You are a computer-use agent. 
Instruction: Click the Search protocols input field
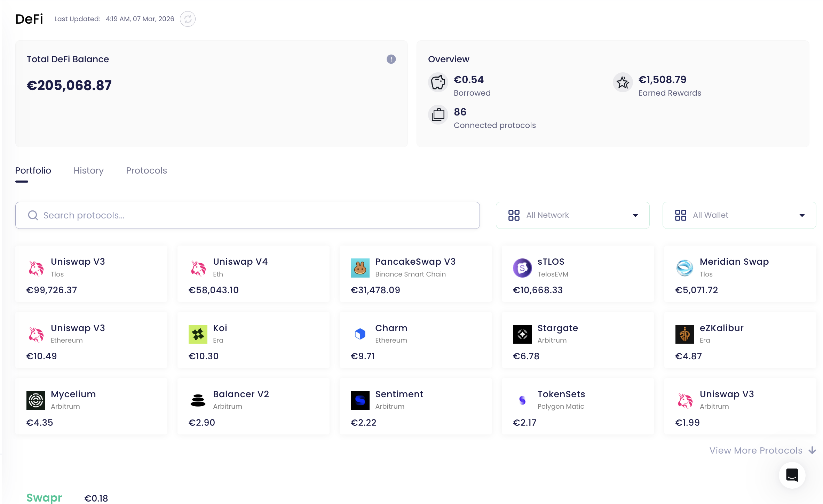click(247, 215)
